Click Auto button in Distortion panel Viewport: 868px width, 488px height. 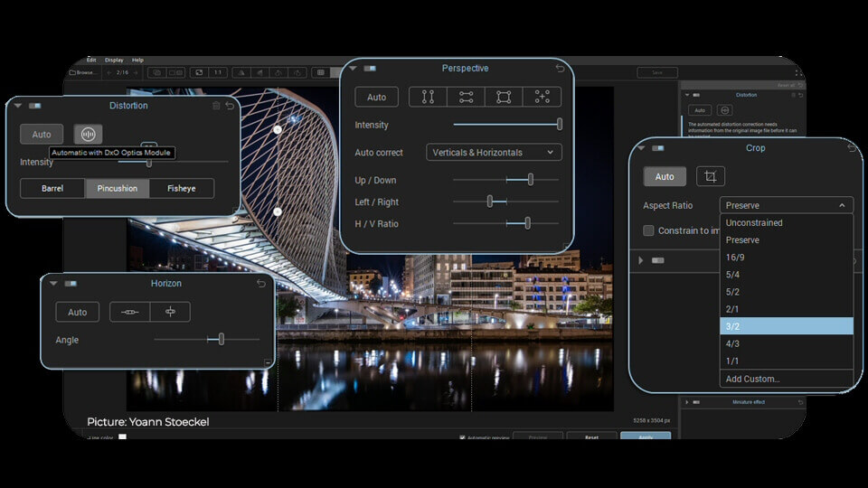pos(42,134)
